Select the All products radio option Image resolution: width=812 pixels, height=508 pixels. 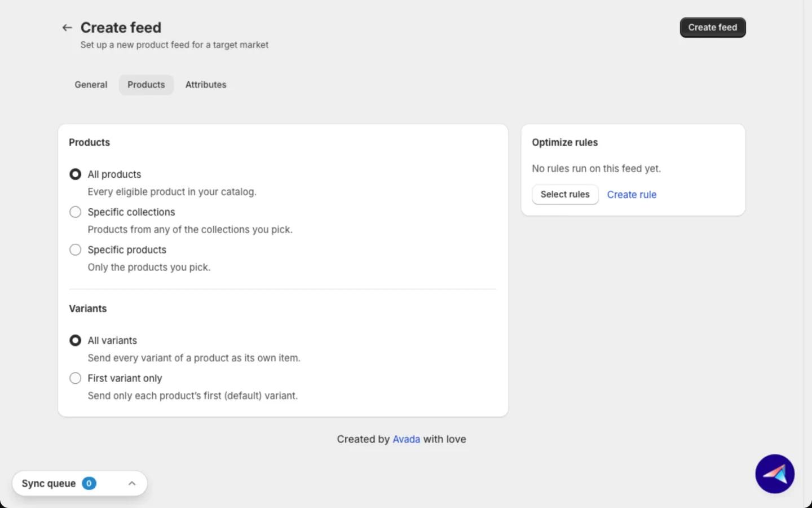(x=75, y=174)
